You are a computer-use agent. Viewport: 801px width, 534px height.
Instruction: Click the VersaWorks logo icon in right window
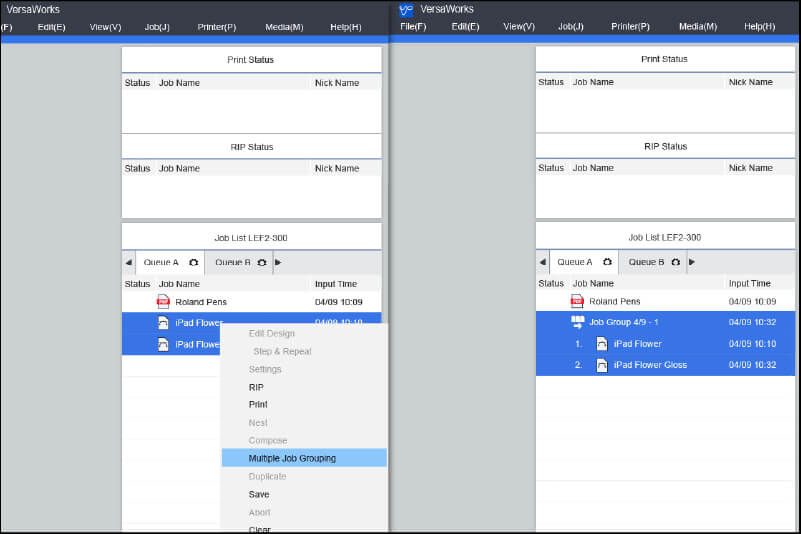click(405, 10)
